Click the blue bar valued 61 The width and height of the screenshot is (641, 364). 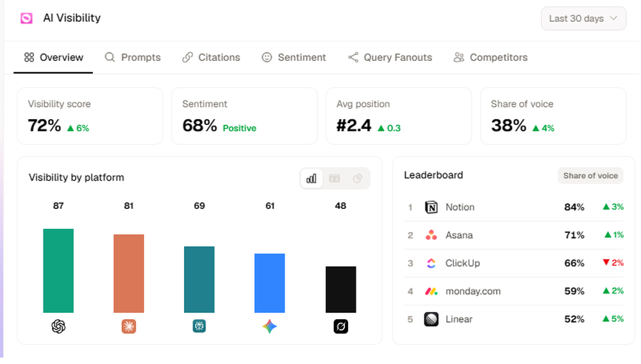tap(270, 283)
